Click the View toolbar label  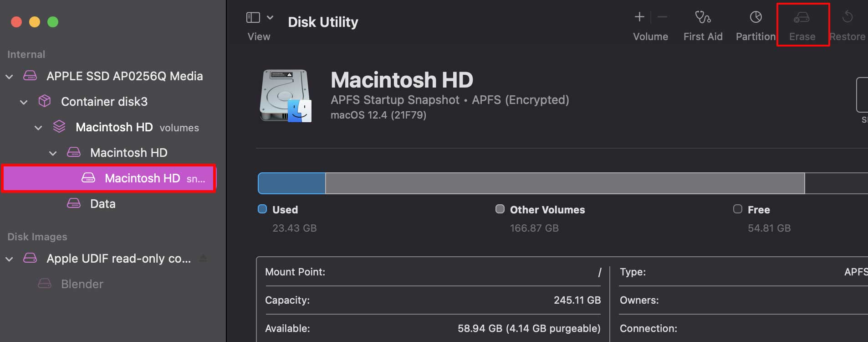coord(259,36)
